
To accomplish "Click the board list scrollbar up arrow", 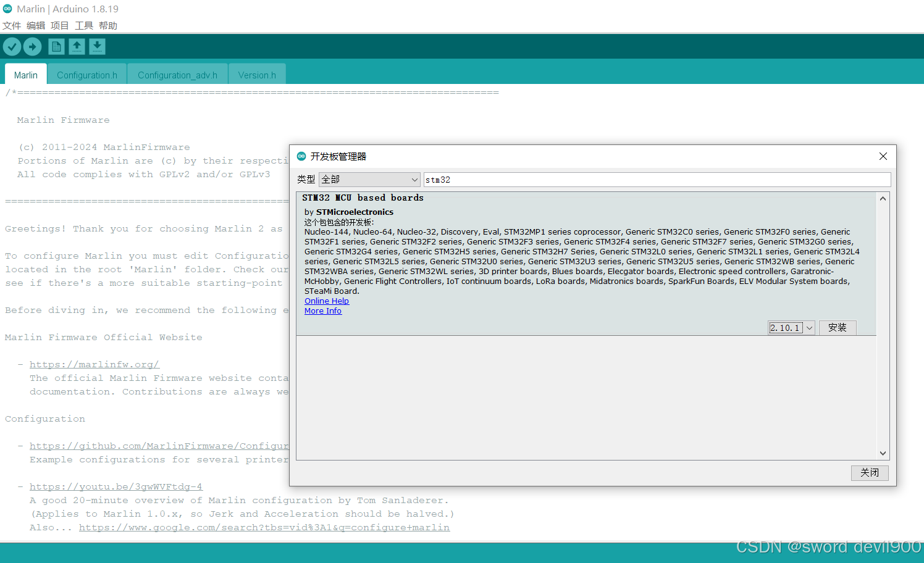I will (883, 199).
